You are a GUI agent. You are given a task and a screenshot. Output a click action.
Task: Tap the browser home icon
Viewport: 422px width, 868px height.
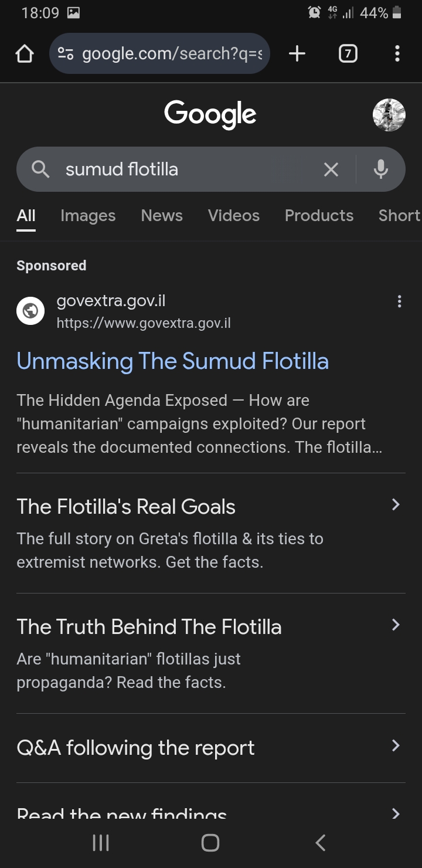click(x=25, y=54)
